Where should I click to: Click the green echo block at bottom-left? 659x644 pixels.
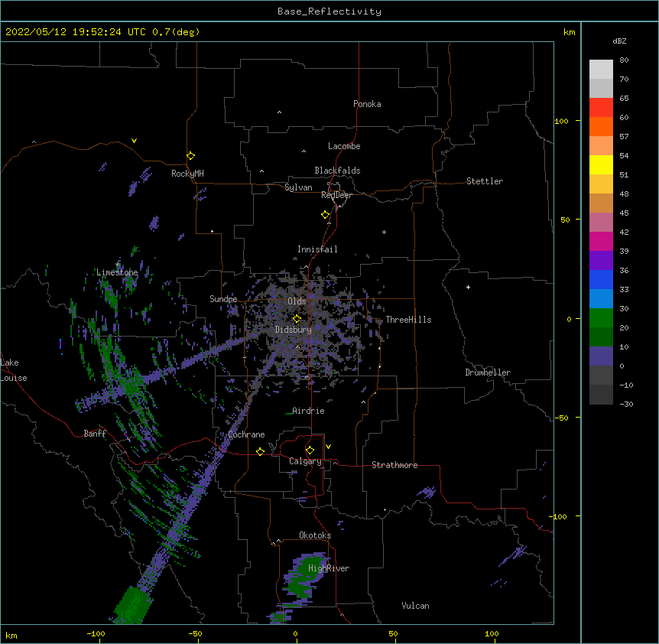click(132, 605)
